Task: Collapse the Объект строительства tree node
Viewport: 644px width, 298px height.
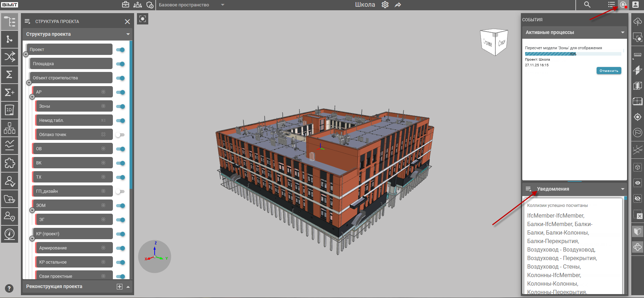Action: pos(29,83)
